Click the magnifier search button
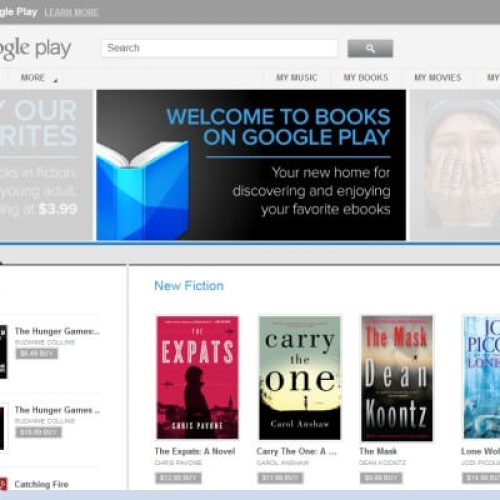 [x=370, y=49]
